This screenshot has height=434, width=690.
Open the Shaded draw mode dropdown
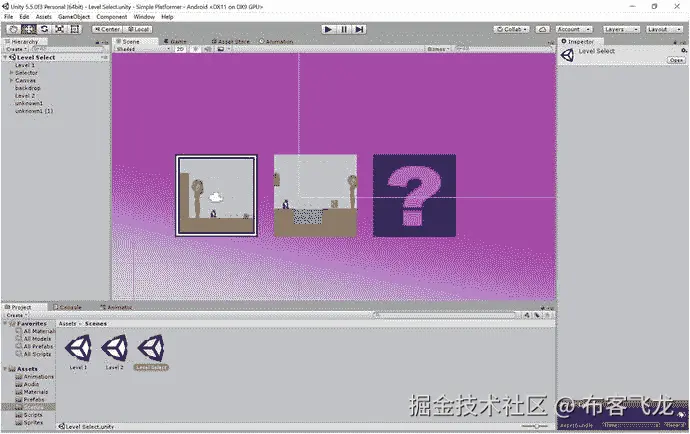click(143, 49)
